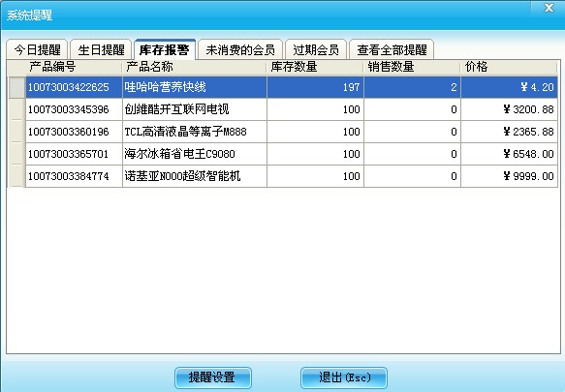Click stock quantity 197 cell
The height and width of the screenshot is (392, 565).
click(315, 87)
